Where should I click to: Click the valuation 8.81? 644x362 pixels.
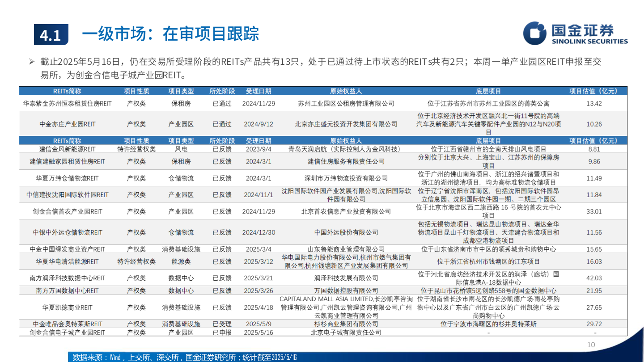[594, 149]
